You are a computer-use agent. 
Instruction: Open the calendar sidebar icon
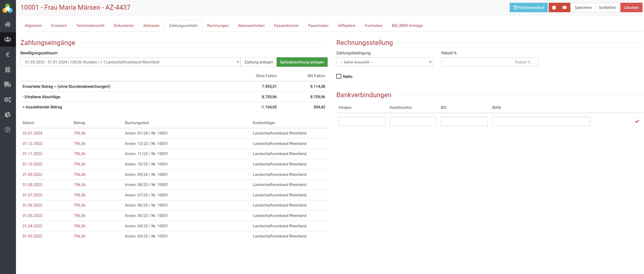(x=8, y=70)
